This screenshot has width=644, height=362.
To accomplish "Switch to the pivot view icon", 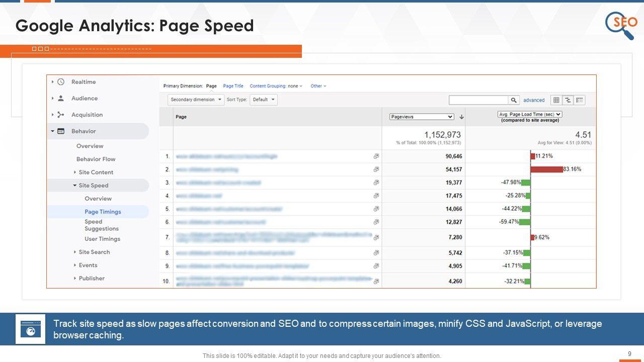I will (580, 100).
